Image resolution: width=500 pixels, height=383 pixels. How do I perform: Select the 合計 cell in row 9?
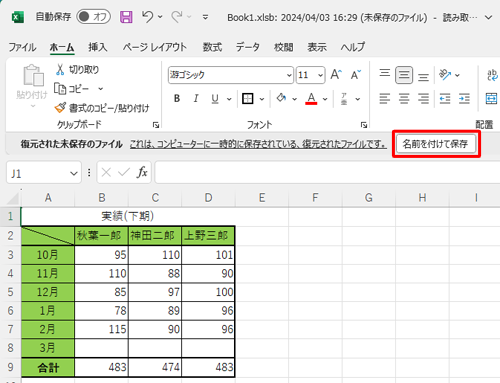pos(48,368)
